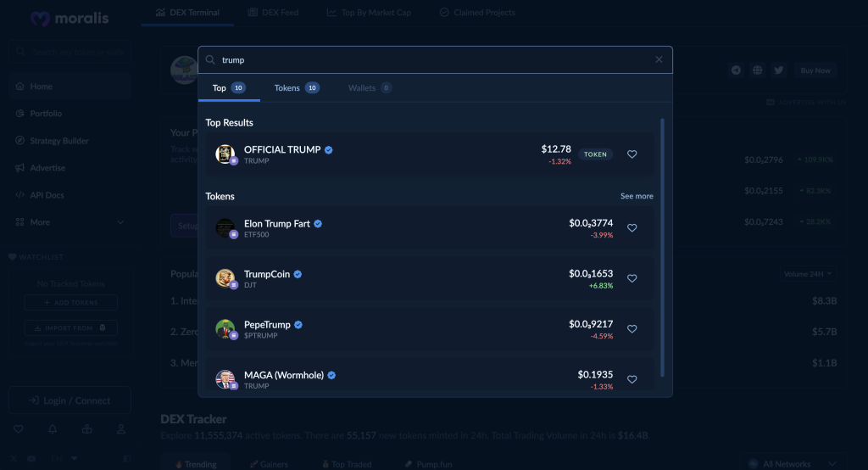Click Advertise With Us link
868x470 pixels.
pos(806,103)
